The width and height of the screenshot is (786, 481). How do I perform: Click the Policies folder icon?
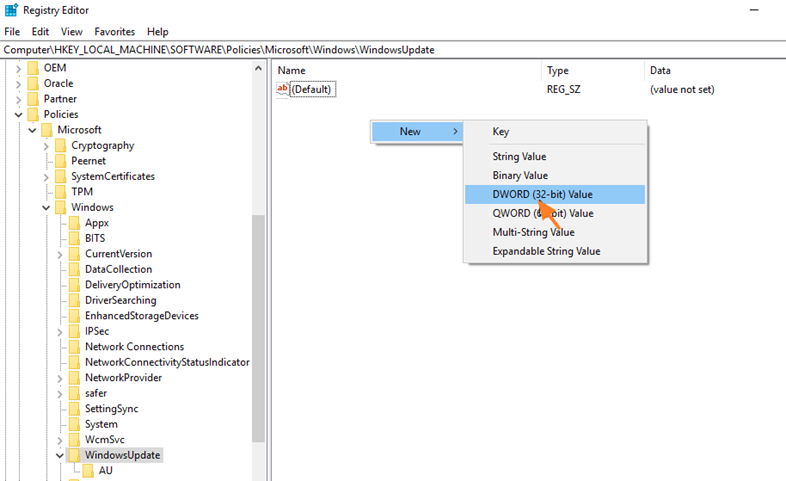click(33, 114)
